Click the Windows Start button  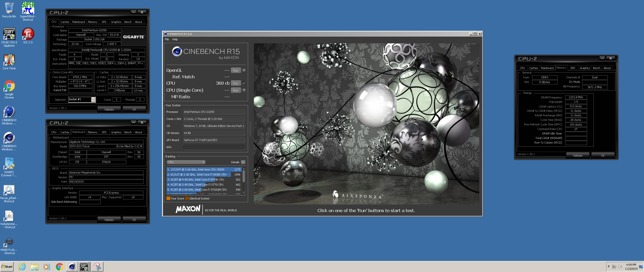coord(7,267)
